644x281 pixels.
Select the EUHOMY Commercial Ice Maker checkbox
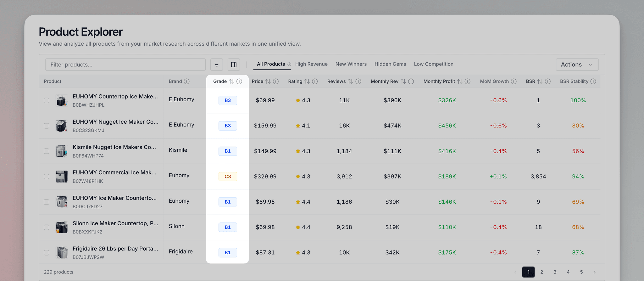[x=47, y=177]
